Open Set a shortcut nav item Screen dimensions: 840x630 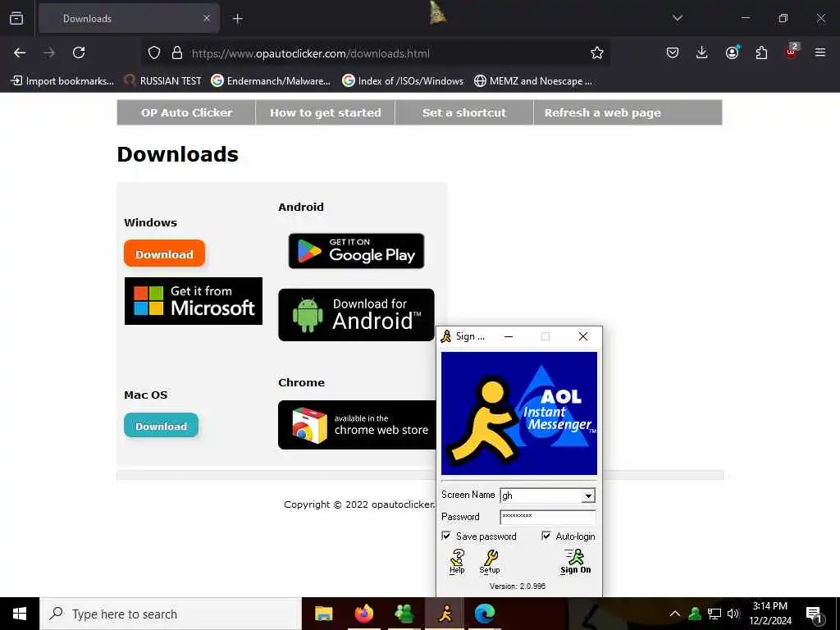click(x=464, y=112)
